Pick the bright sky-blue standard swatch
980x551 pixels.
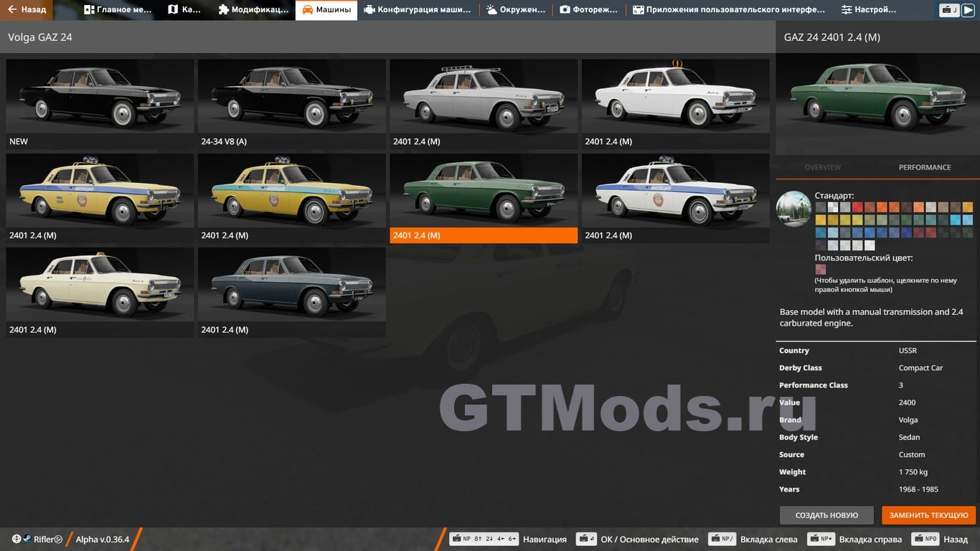click(956, 220)
